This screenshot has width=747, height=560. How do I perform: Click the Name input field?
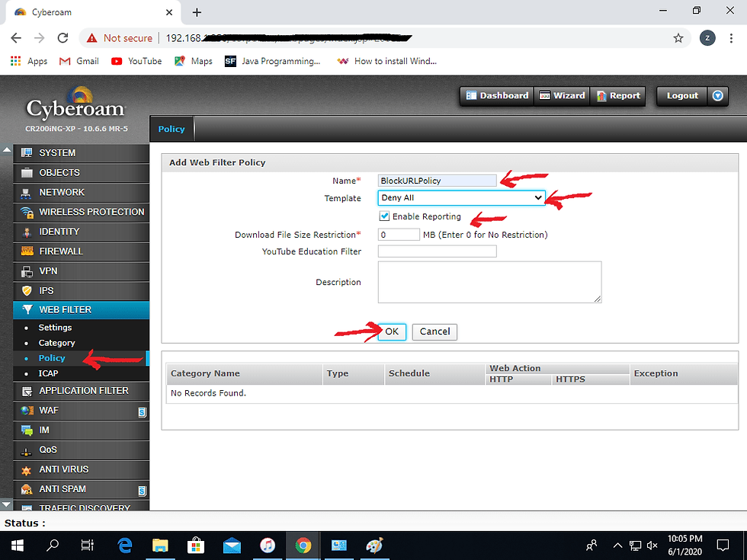coord(437,181)
